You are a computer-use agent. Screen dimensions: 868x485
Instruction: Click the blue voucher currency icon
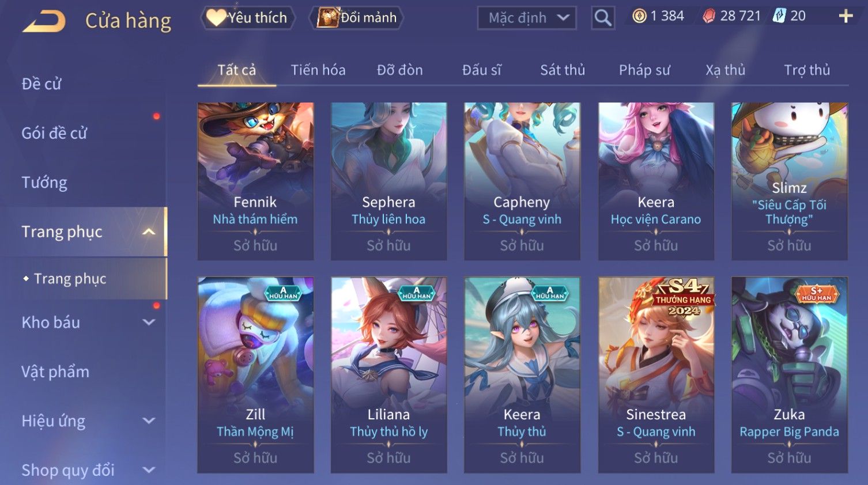click(779, 16)
